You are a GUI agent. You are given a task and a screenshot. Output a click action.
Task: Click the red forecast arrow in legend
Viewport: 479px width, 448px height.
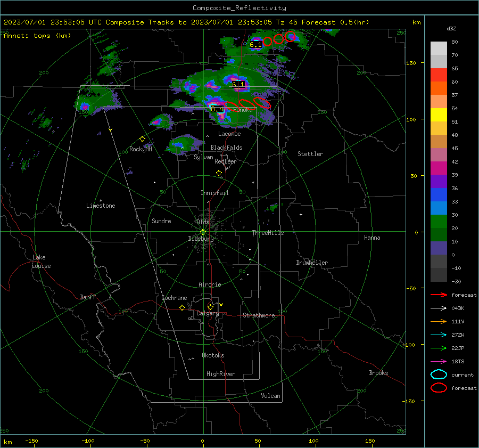pos(439,295)
